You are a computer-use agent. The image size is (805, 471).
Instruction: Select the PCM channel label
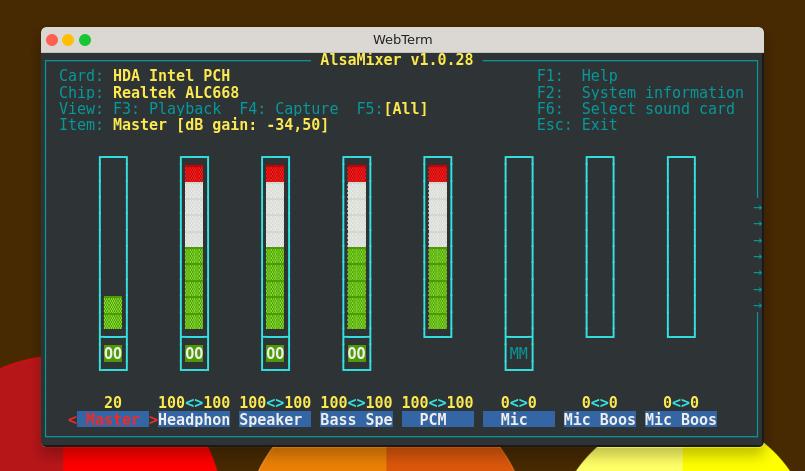click(437, 419)
